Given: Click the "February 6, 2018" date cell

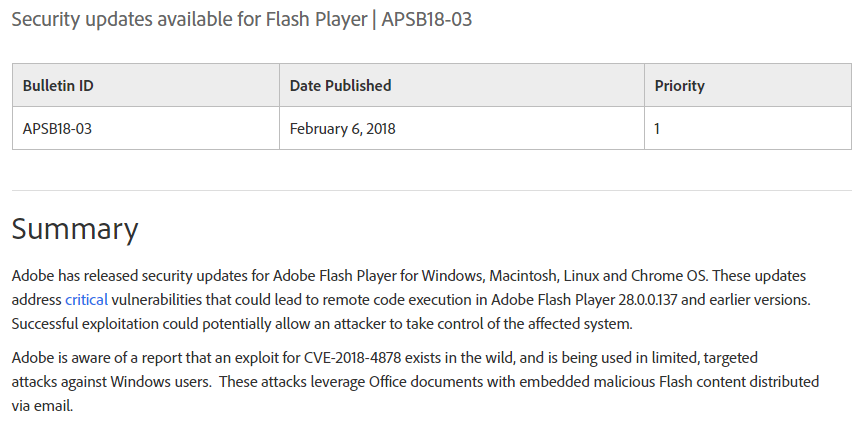Looking at the screenshot, I should (x=462, y=128).
